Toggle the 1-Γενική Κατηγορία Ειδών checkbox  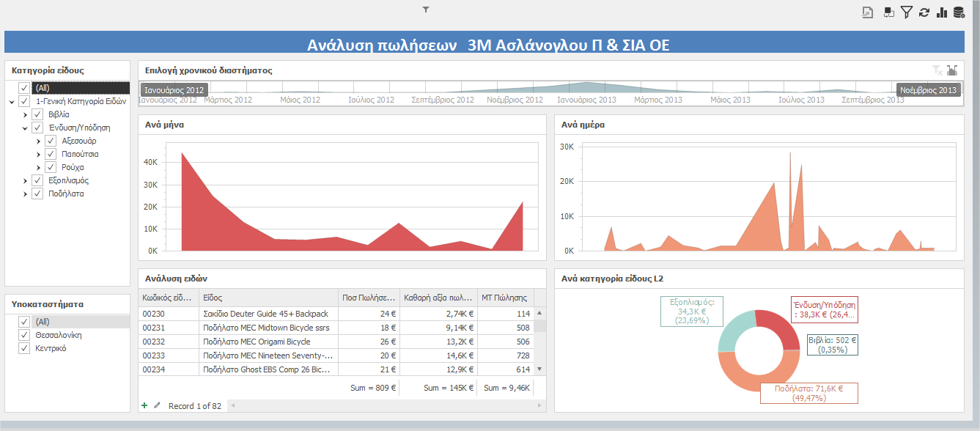point(24,101)
